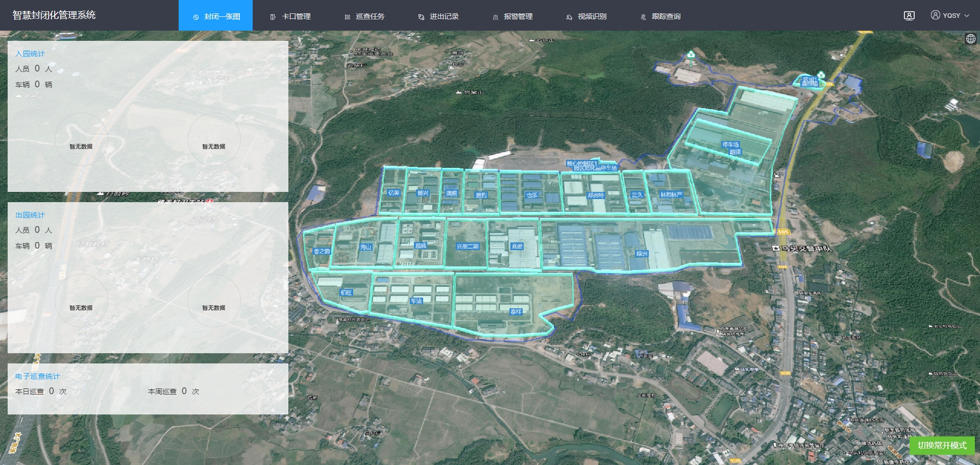This screenshot has width=980, height=465.
Task: Click the 巡查任务 list icon
Action: click(x=347, y=17)
